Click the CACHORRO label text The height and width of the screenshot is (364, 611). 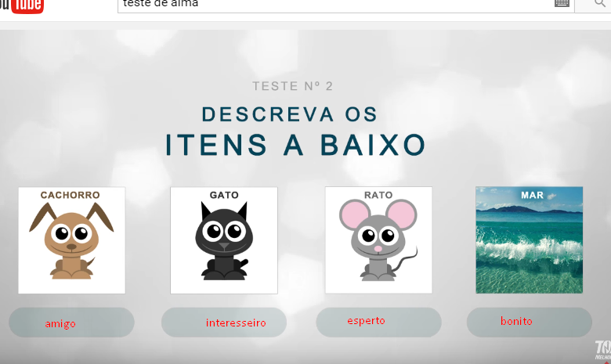70,195
